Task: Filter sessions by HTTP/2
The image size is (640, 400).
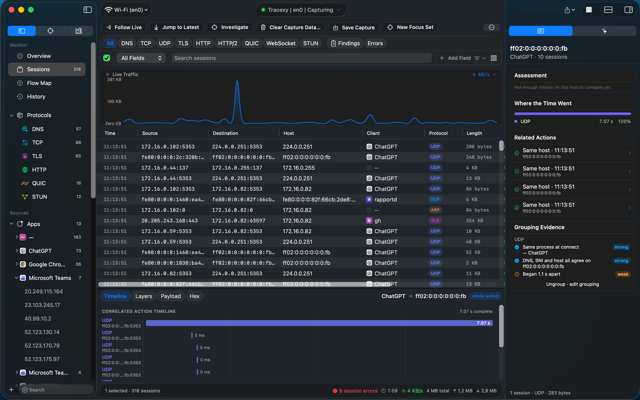Action: pos(227,43)
